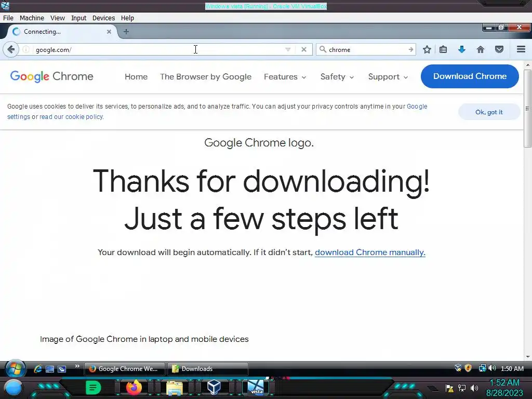Click the guest tray volume speaker icon
The width and height of the screenshot is (532, 399).
tap(492, 368)
